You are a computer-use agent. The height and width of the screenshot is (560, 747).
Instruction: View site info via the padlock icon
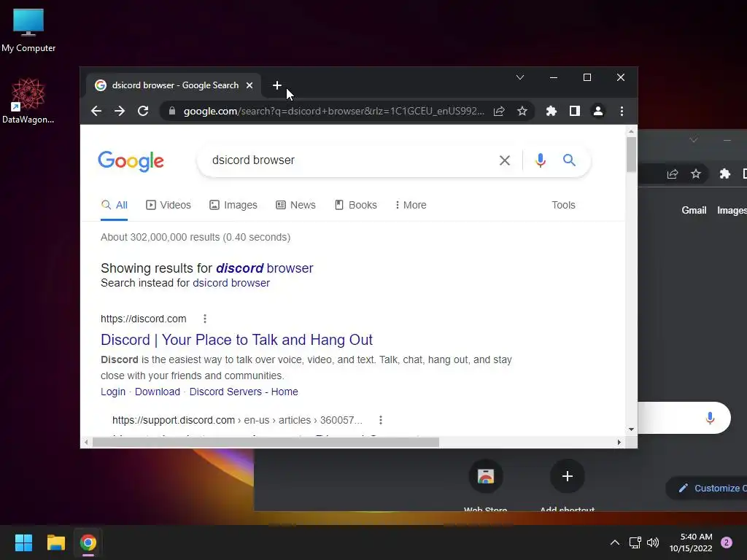(x=172, y=111)
